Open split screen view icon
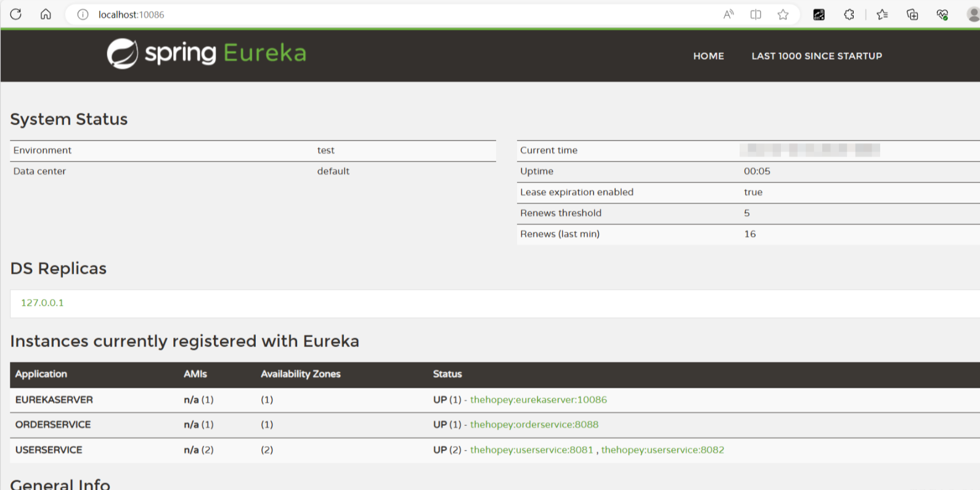Screen dimensions: 980x490 756,15
